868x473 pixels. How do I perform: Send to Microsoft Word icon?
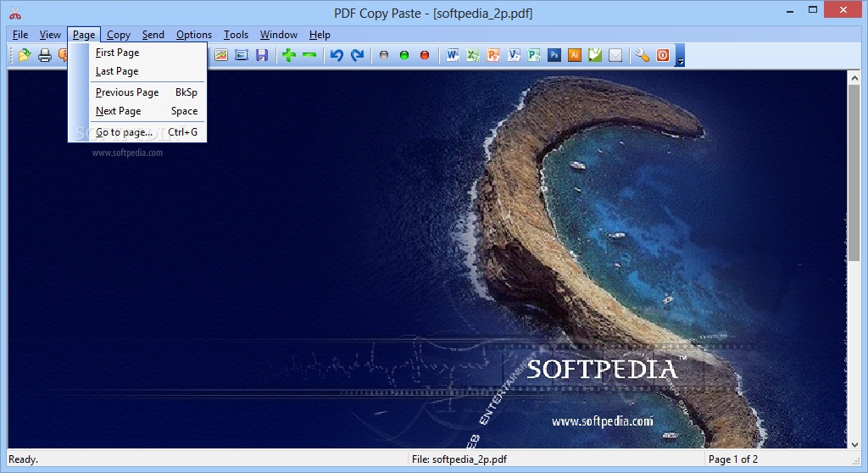point(453,55)
